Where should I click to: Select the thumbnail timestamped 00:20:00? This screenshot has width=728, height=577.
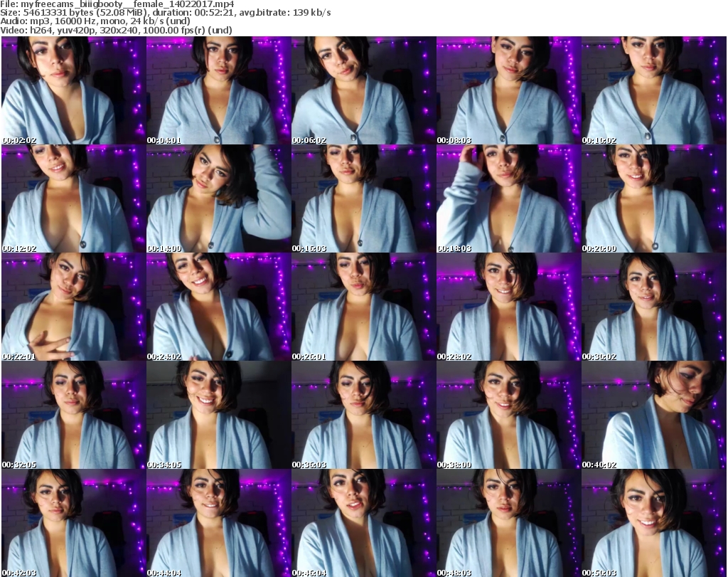click(x=654, y=198)
